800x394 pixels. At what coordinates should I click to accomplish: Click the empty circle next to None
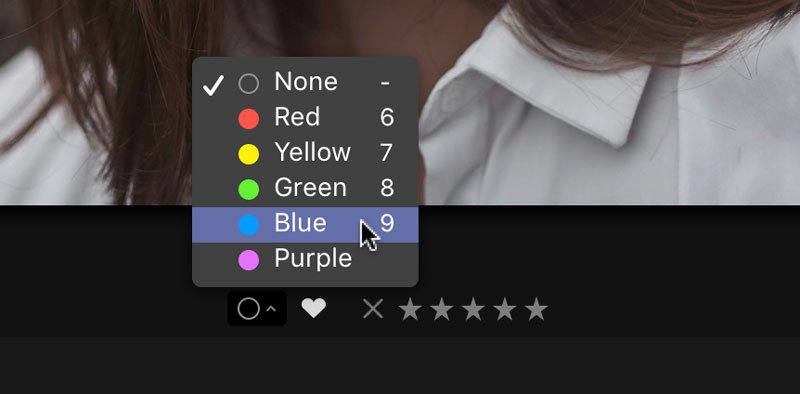[x=248, y=83]
